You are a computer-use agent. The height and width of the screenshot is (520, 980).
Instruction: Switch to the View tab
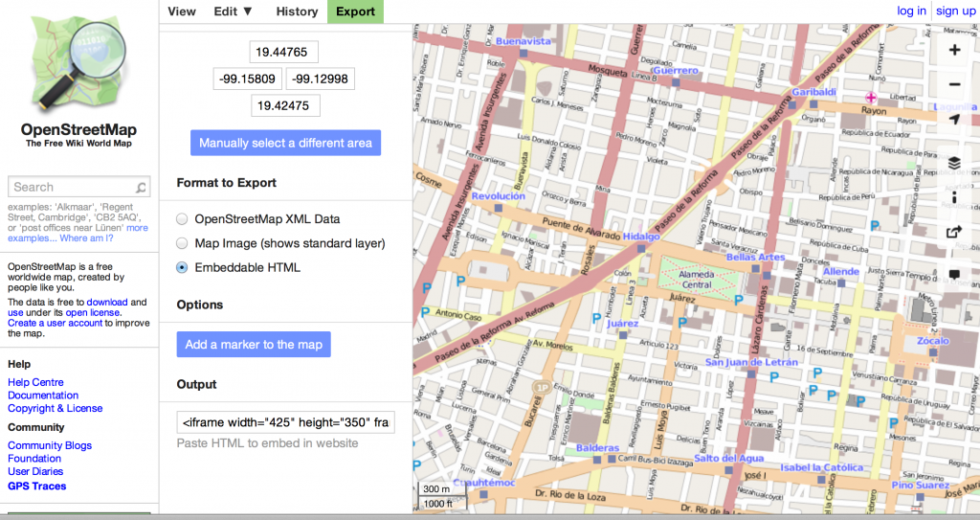point(182,11)
